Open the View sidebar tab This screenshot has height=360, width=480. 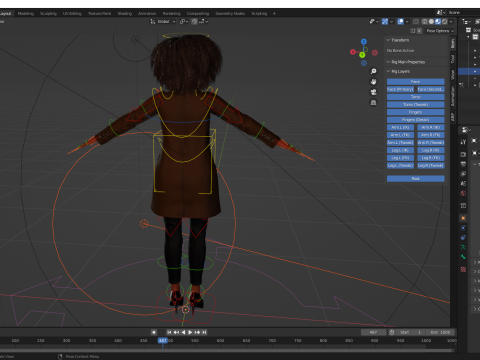(x=453, y=75)
